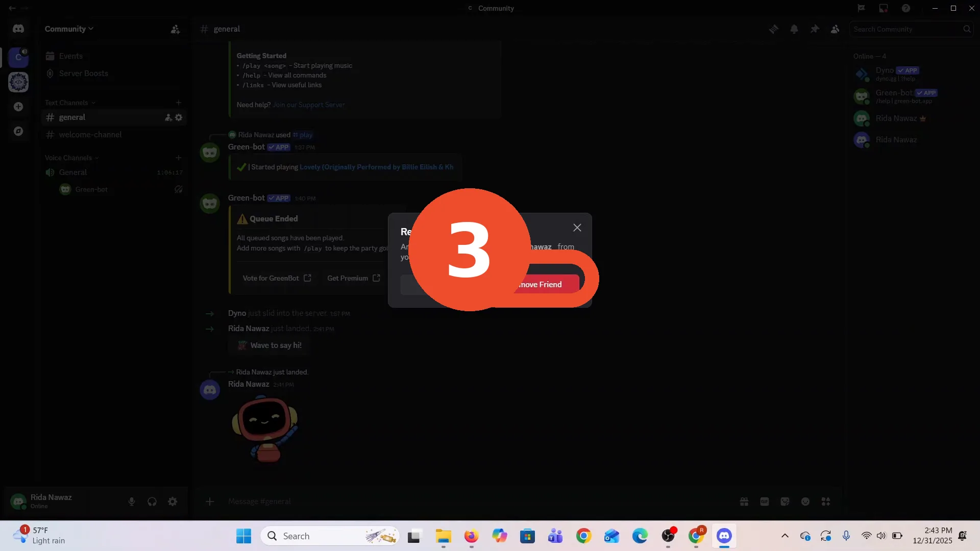Open attachment plus button in message bar

click(x=210, y=502)
